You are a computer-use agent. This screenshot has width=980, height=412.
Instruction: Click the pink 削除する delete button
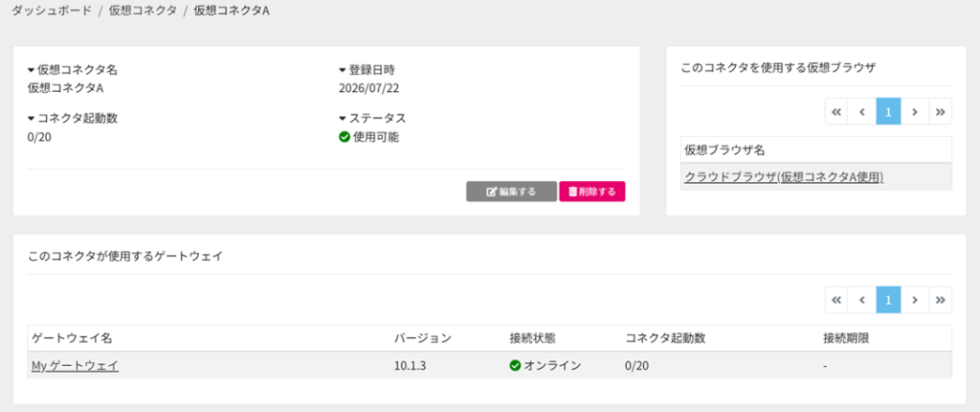[591, 192]
